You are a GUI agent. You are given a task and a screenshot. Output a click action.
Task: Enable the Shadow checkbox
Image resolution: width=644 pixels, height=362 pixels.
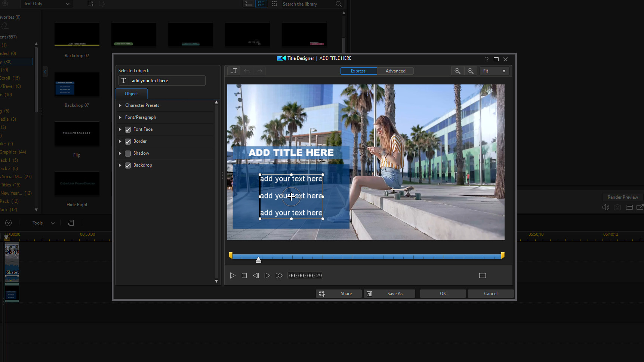[128, 154]
